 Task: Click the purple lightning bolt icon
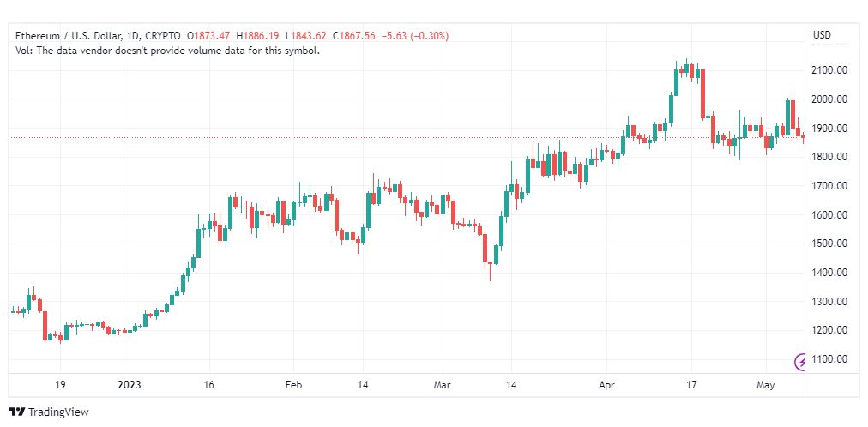click(800, 363)
